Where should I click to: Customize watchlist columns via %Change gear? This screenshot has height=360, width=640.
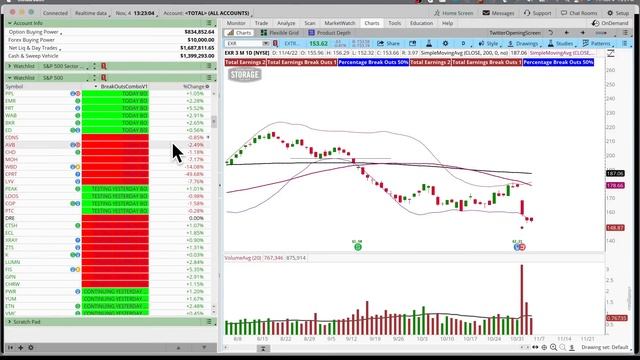point(207,87)
